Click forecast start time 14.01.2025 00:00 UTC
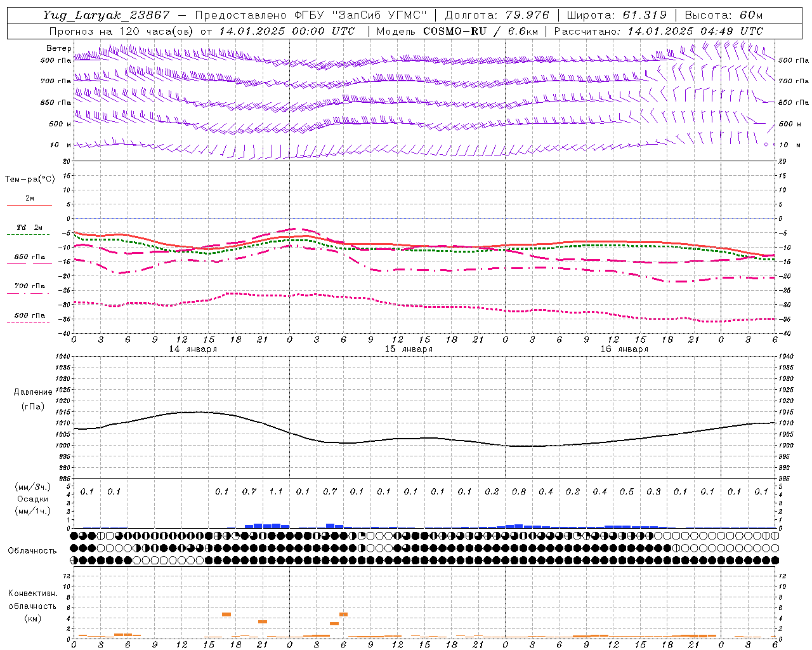 pyautogui.click(x=287, y=31)
